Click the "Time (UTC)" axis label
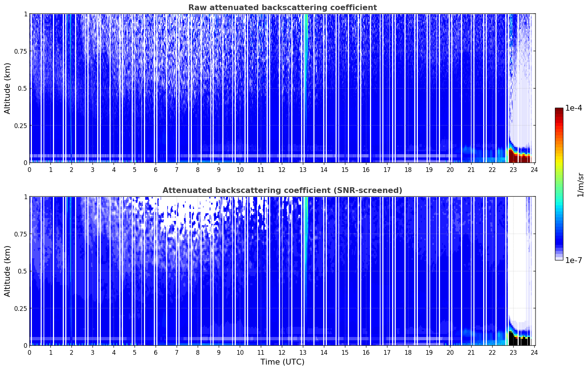 coord(282,362)
